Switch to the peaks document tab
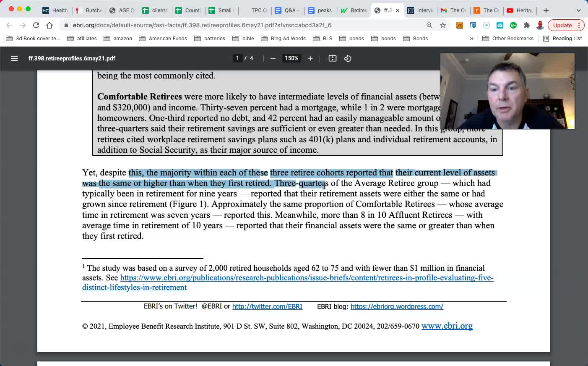 [x=320, y=10]
